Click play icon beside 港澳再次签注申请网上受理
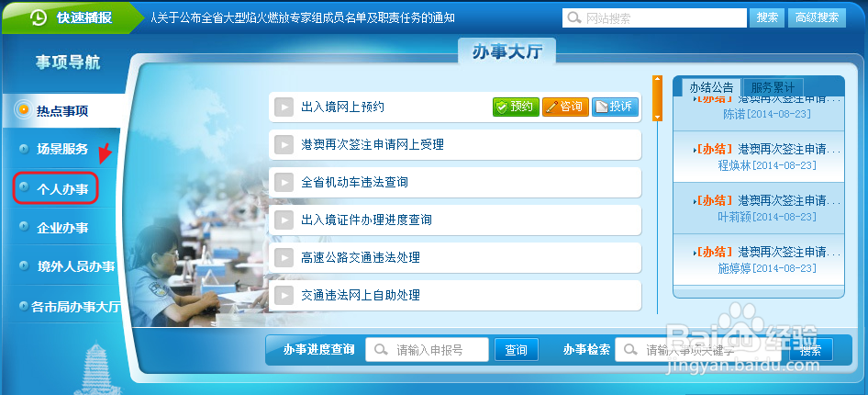Image resolution: width=868 pixels, height=395 pixels. pyautogui.click(x=284, y=144)
